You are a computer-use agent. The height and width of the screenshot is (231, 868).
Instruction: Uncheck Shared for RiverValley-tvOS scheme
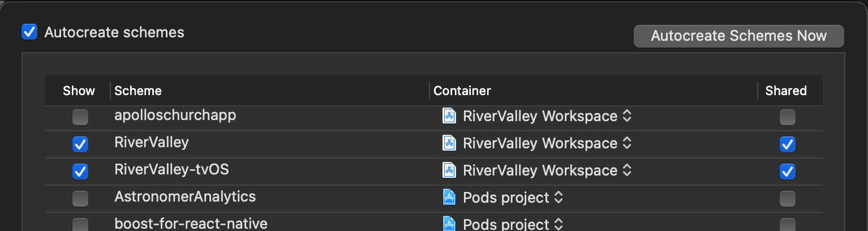click(787, 171)
